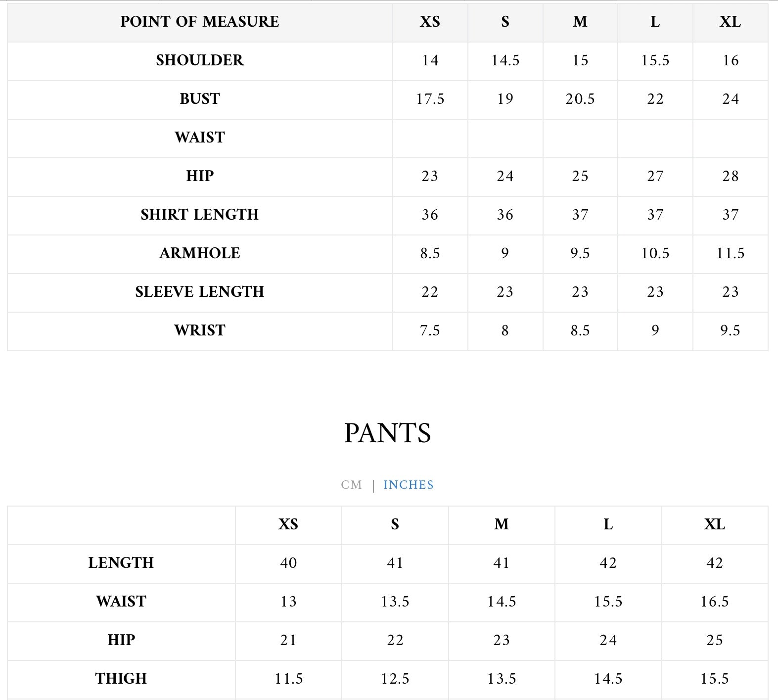Click the PANTS section heading

[387, 433]
